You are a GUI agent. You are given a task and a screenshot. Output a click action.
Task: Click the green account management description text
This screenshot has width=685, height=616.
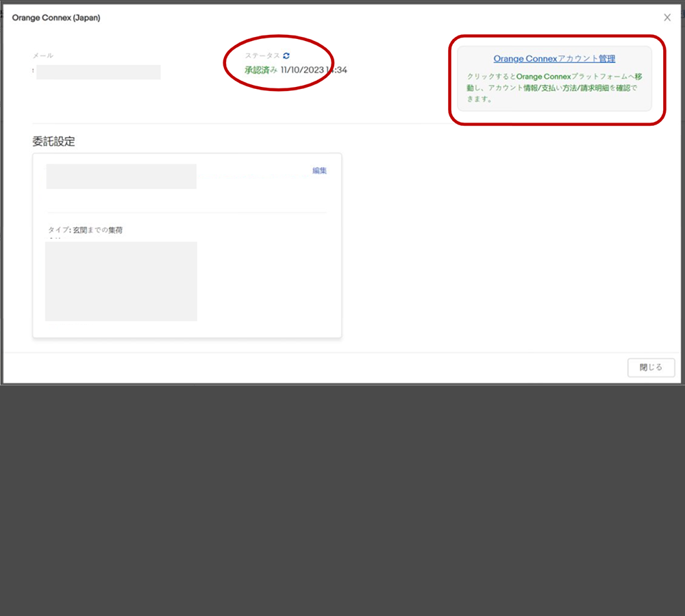(554, 88)
